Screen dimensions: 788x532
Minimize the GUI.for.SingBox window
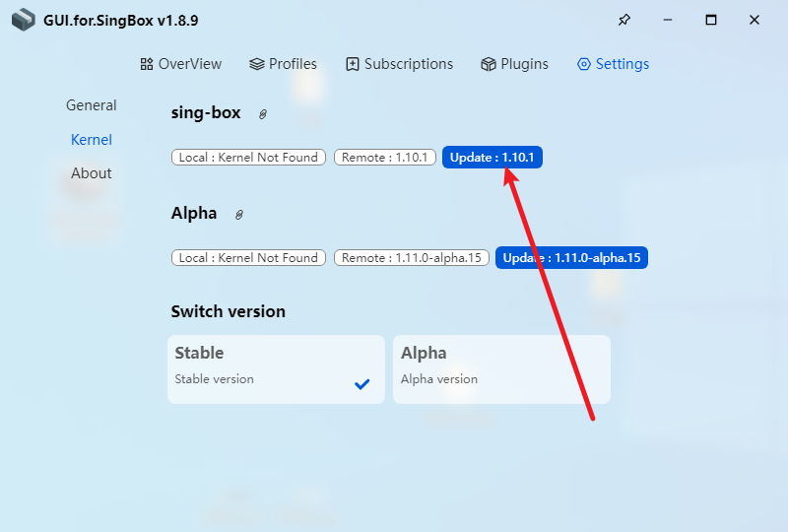coord(668,20)
